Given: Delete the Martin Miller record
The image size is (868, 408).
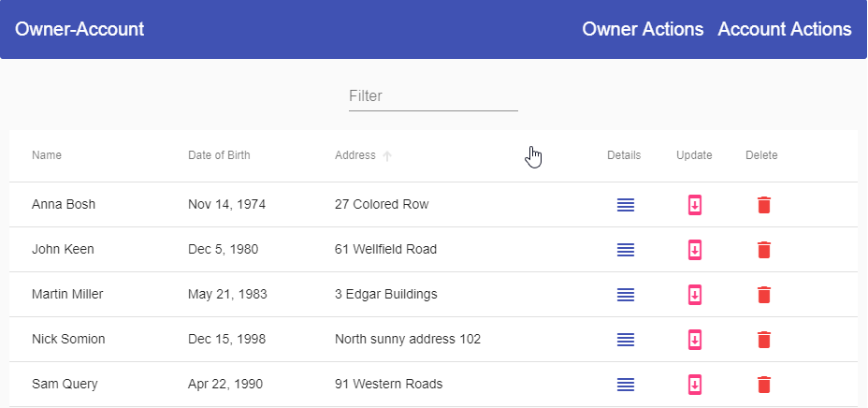Looking at the screenshot, I should coord(763,295).
